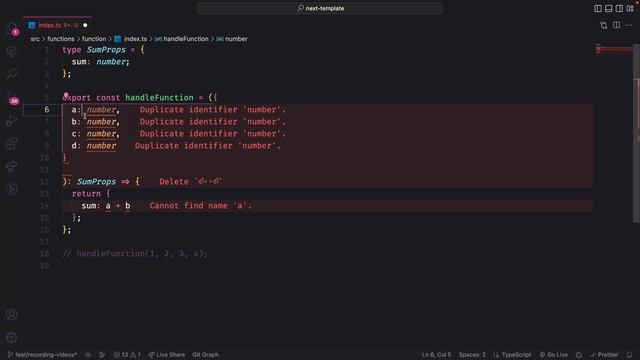Click the unsaved dot on index.ts tab

pos(85,25)
